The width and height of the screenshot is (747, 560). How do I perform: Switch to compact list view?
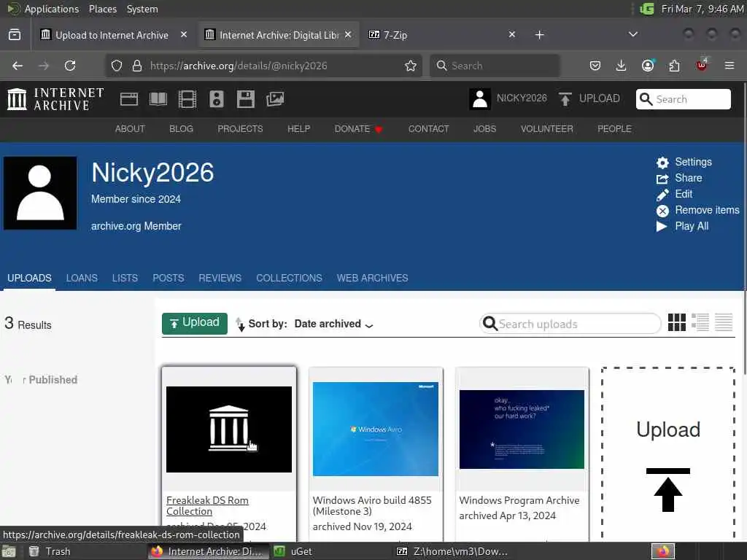[x=724, y=322]
